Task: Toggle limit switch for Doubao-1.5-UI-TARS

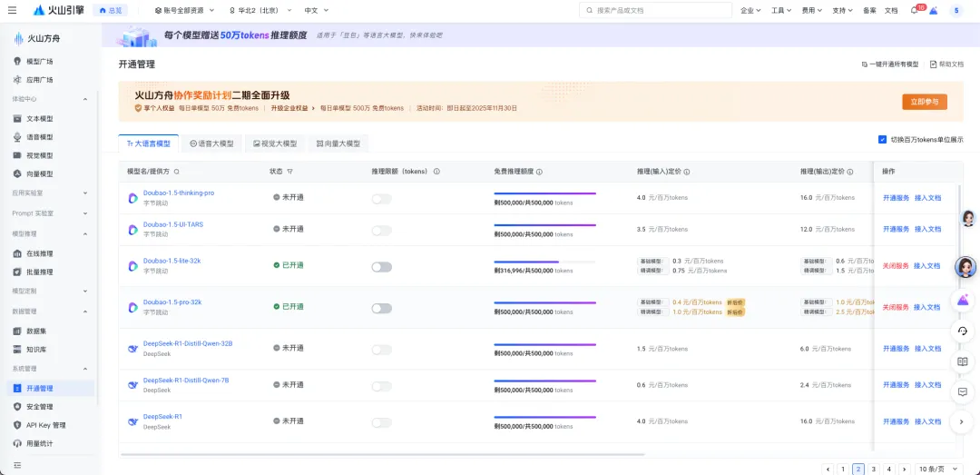Action: tap(382, 231)
